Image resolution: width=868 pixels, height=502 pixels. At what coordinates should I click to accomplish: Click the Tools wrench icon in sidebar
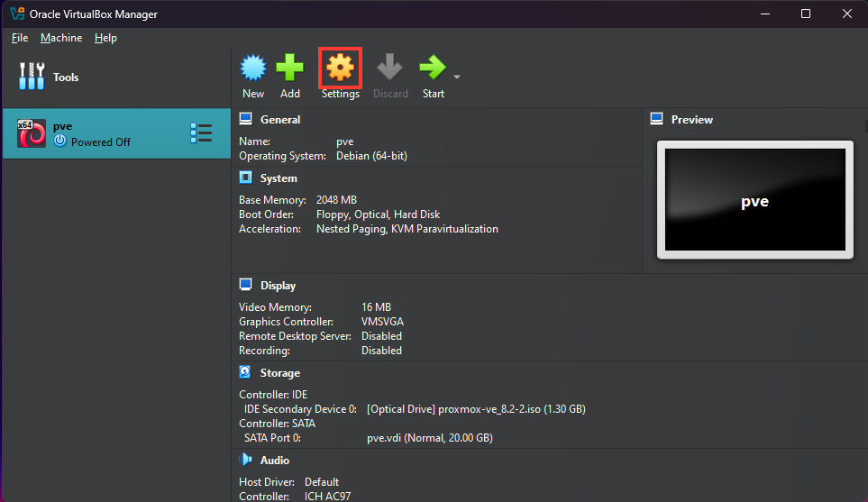pos(32,78)
